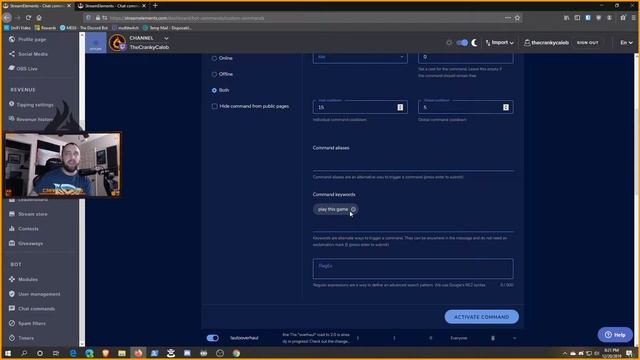Open User management sidebar item
This screenshot has height=360, width=640.
click(x=34, y=294)
